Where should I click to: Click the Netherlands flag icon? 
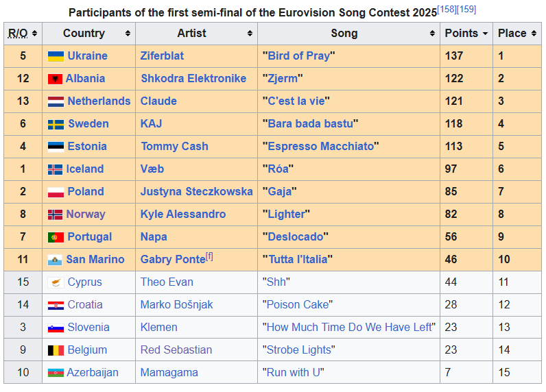pyautogui.click(x=56, y=101)
